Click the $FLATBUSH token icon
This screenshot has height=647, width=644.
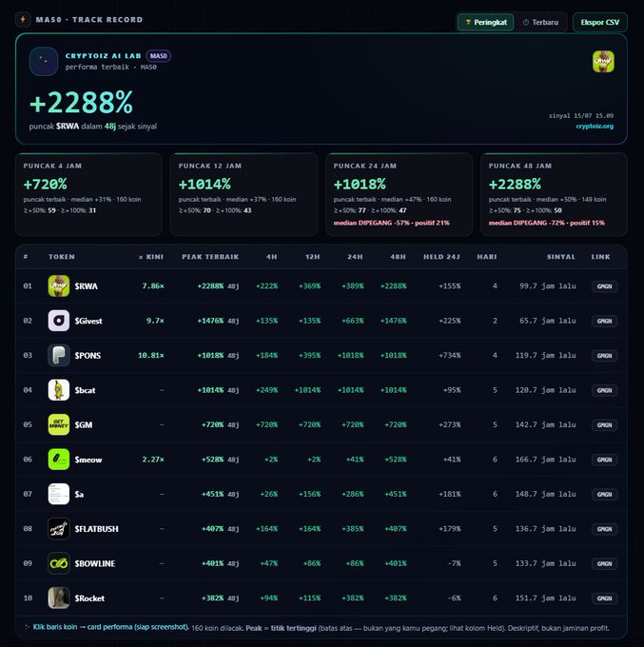59,529
